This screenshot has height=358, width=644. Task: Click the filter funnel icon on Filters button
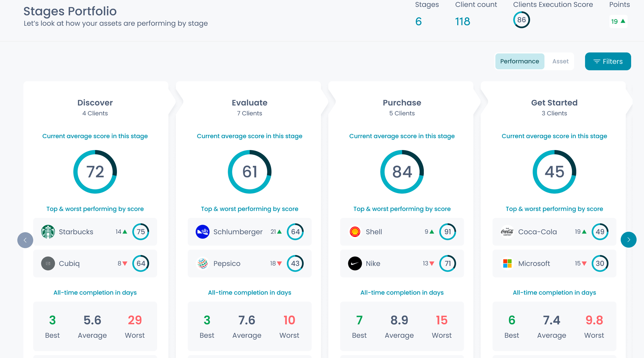597,61
